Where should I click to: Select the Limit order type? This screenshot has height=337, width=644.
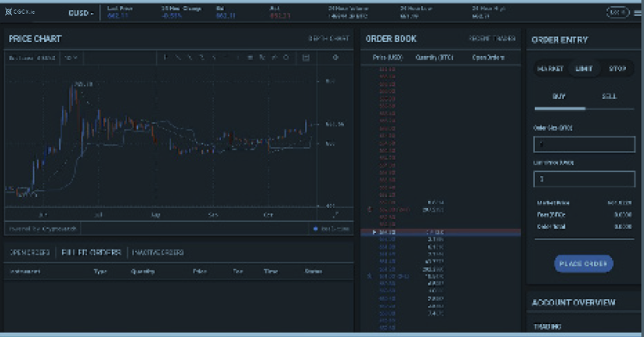pyautogui.click(x=584, y=69)
